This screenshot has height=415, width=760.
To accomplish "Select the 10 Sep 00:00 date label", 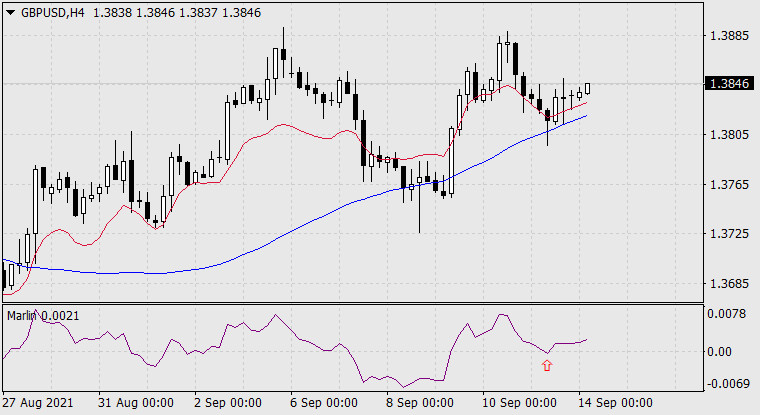I will (x=518, y=402).
